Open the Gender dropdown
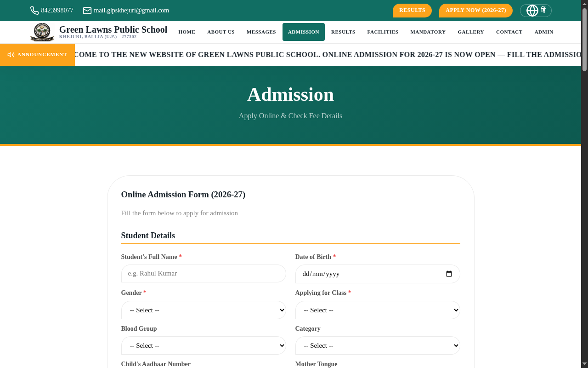 coord(204,310)
